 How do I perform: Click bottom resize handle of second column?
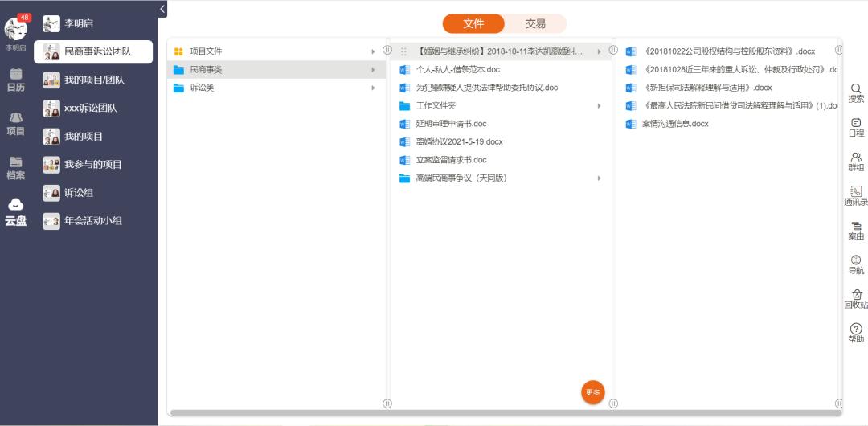[613, 403]
